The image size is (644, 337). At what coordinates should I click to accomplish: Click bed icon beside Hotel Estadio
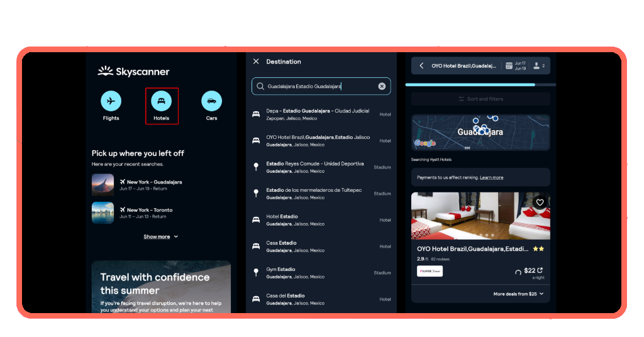tap(256, 220)
